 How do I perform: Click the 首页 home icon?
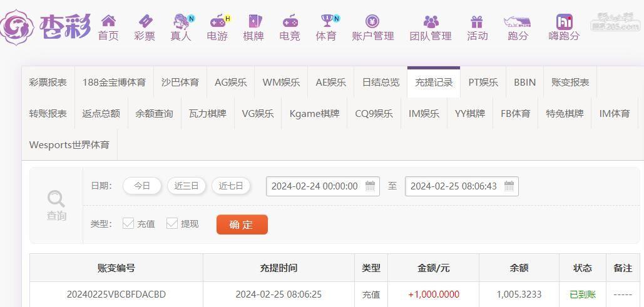coord(108,22)
